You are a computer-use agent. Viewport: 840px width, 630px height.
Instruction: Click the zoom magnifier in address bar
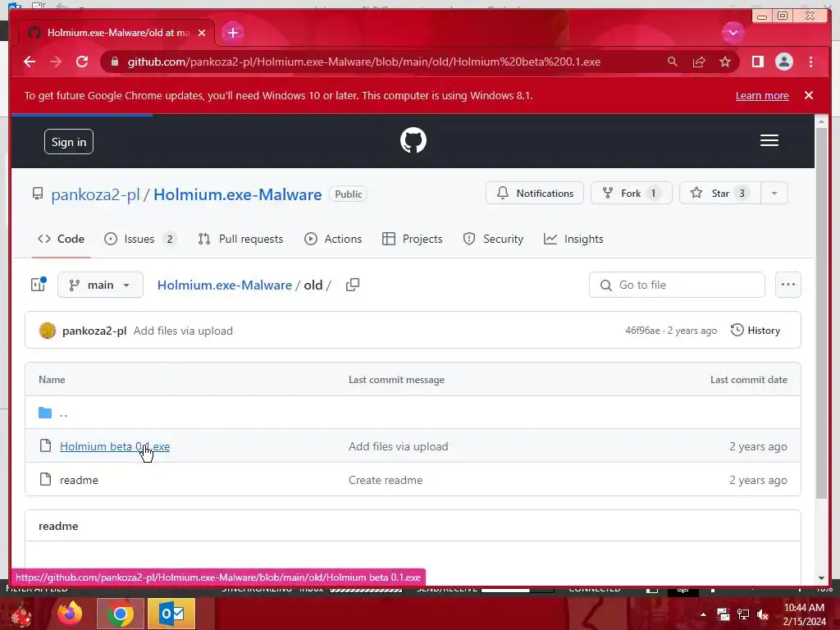(x=672, y=62)
